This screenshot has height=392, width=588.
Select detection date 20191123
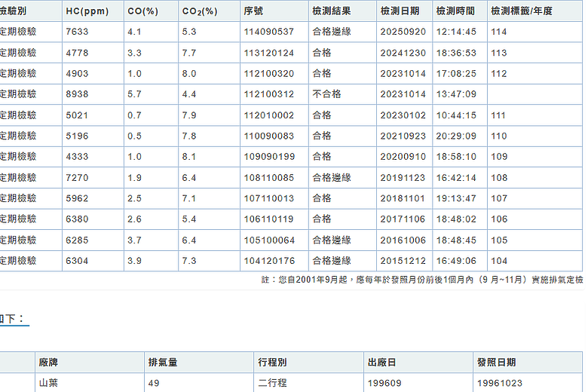(403, 177)
